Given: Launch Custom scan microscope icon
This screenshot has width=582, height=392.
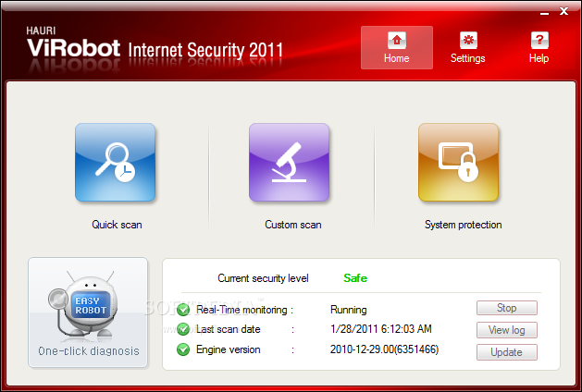Looking at the screenshot, I should 289,163.
